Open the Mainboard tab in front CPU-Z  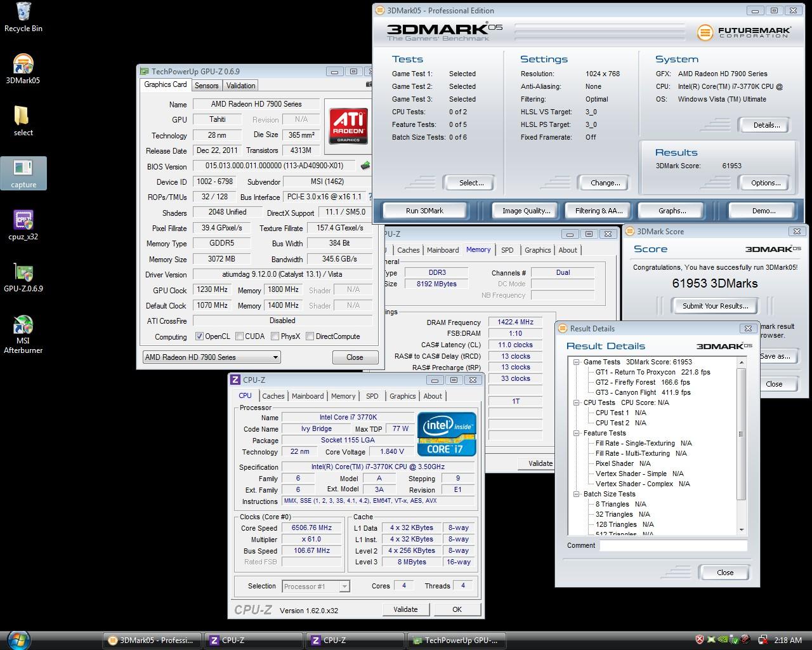tap(308, 396)
